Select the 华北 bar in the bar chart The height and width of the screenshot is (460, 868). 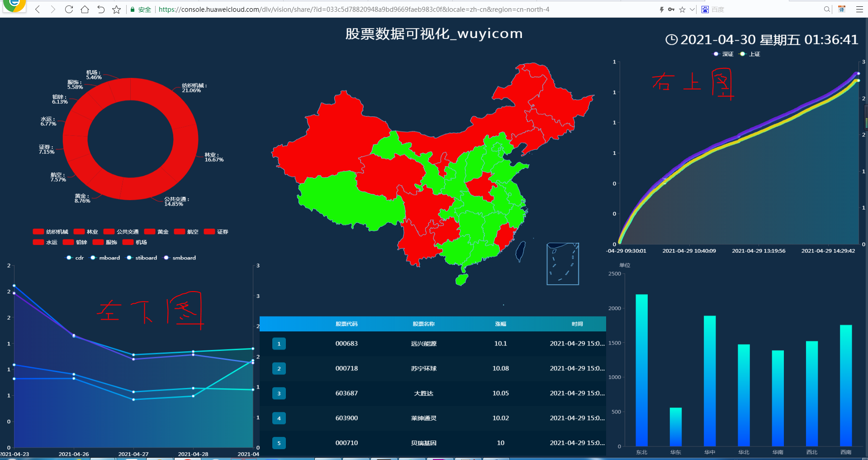[x=744, y=395]
